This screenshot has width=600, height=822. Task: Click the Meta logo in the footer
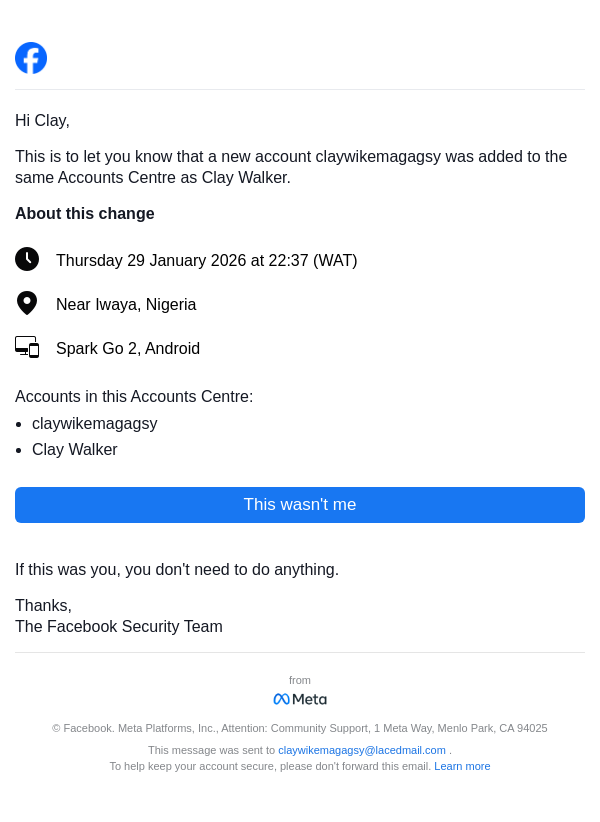tap(300, 699)
